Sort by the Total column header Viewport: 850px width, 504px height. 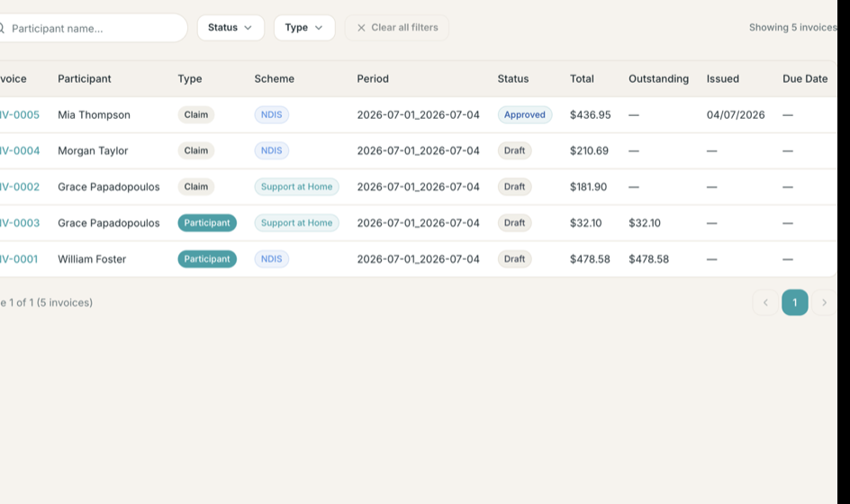click(x=582, y=78)
